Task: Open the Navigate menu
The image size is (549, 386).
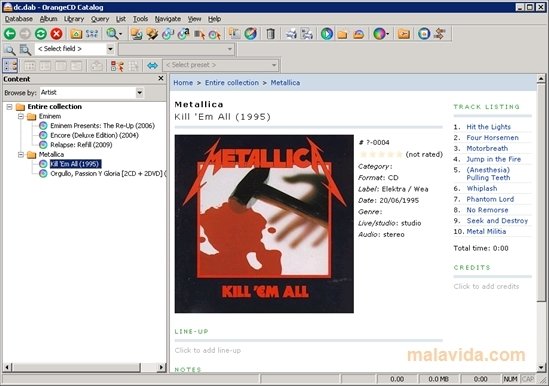Action: tap(168, 19)
